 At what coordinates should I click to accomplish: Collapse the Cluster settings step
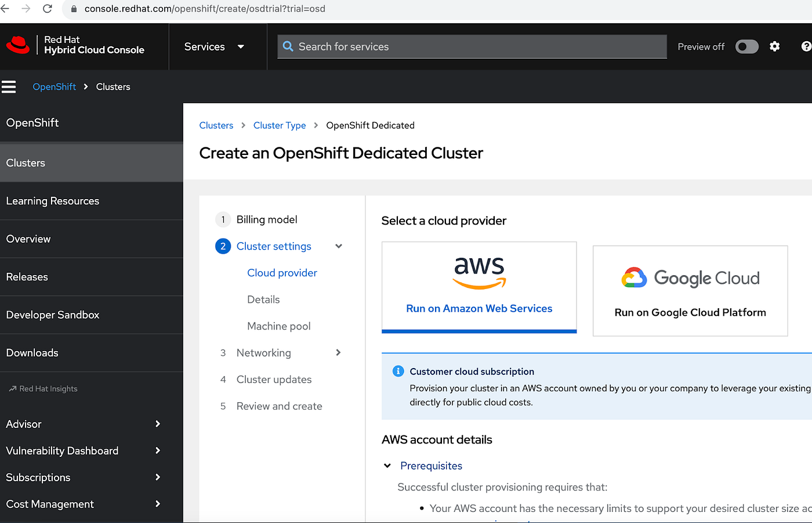(x=338, y=246)
